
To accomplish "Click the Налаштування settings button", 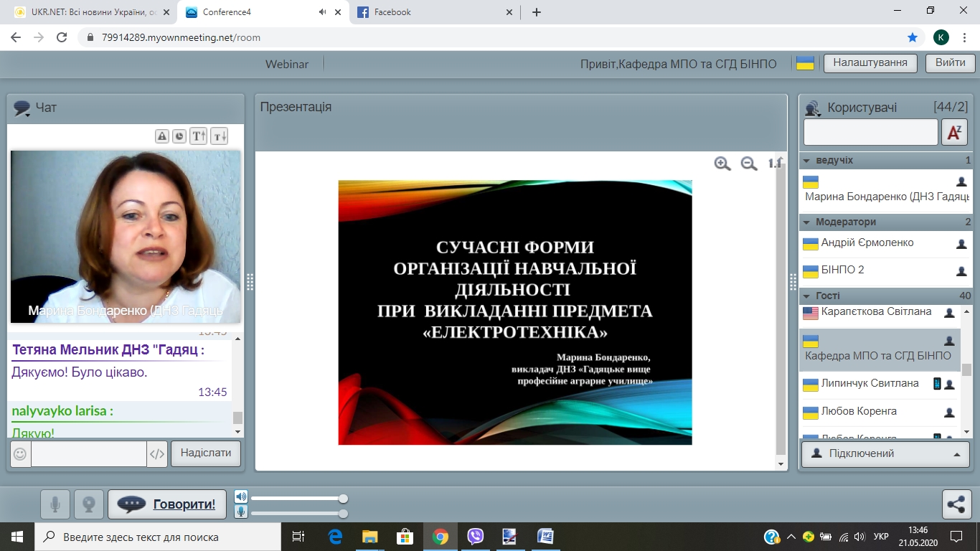I will [870, 63].
